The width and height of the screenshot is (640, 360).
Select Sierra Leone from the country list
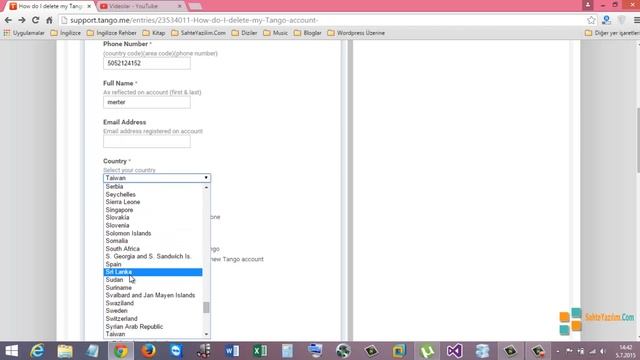153,202
